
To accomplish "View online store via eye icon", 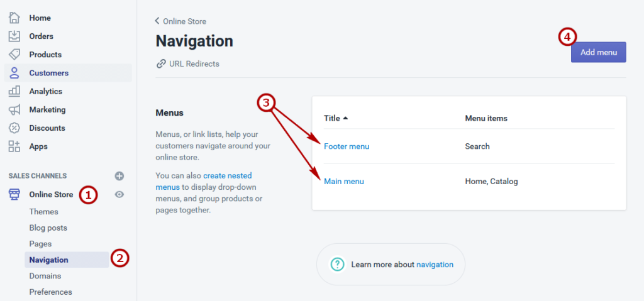I will (x=119, y=195).
